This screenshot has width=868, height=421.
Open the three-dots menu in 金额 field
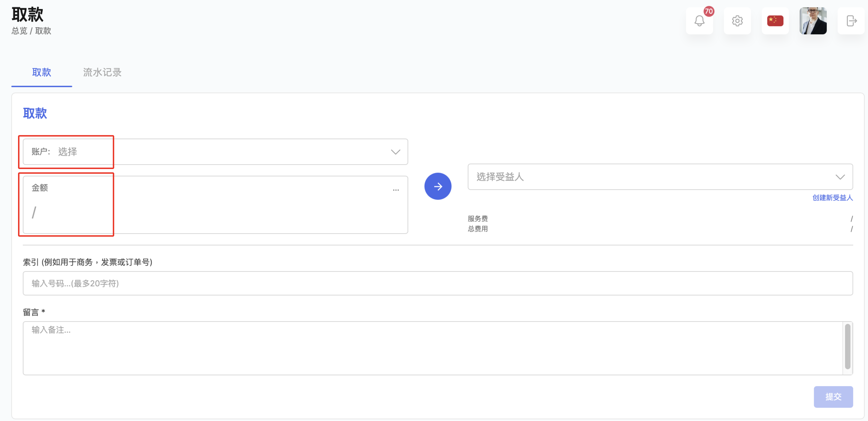coord(396,190)
